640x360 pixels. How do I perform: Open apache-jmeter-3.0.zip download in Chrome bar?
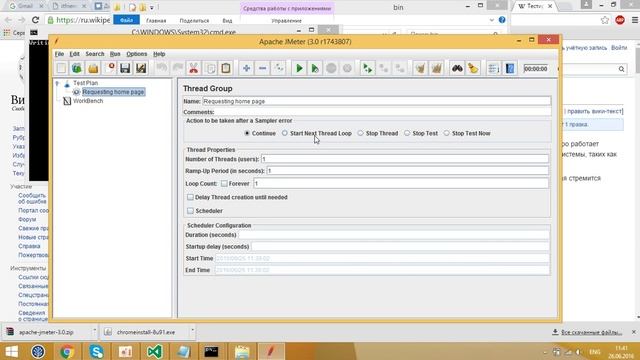(46, 332)
